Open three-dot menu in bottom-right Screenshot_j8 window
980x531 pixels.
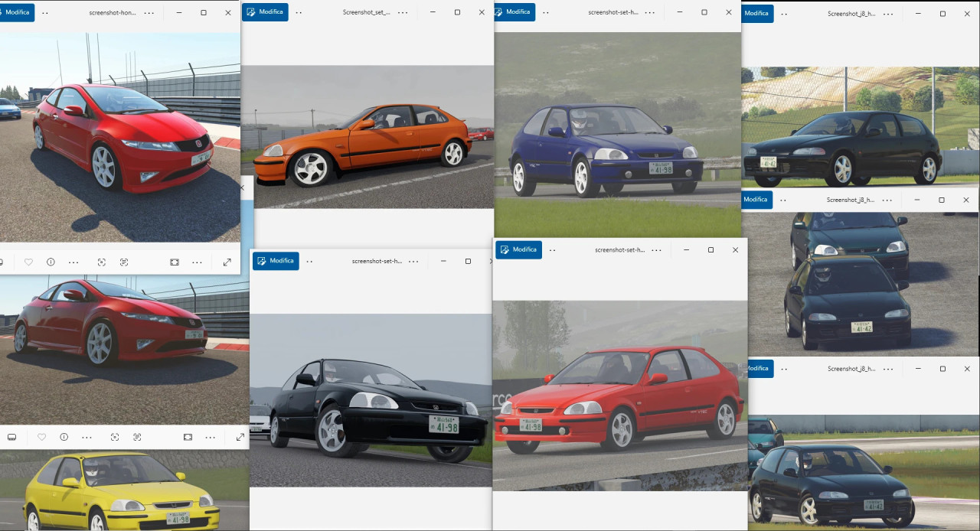click(x=888, y=369)
